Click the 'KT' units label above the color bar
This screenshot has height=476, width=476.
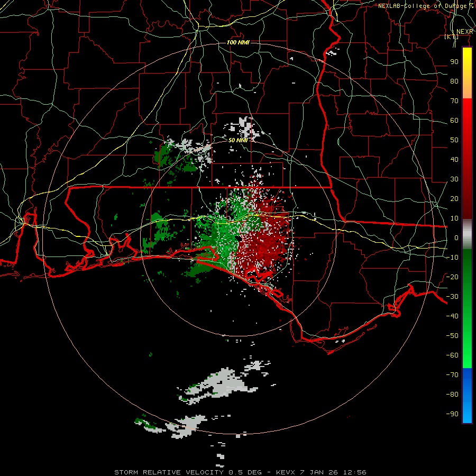(x=452, y=37)
